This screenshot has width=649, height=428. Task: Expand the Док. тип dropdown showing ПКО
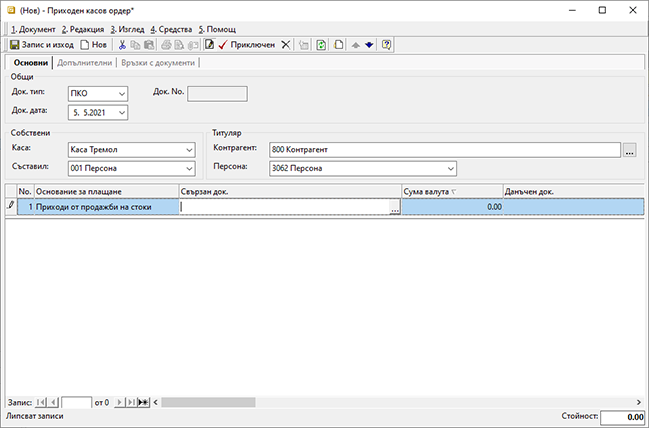[x=122, y=94]
